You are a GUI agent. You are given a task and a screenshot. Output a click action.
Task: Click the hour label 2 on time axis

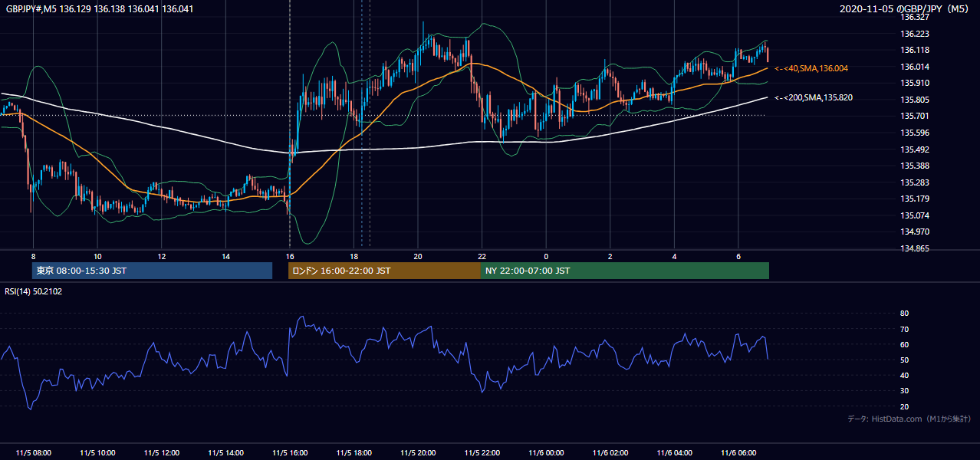point(610,256)
